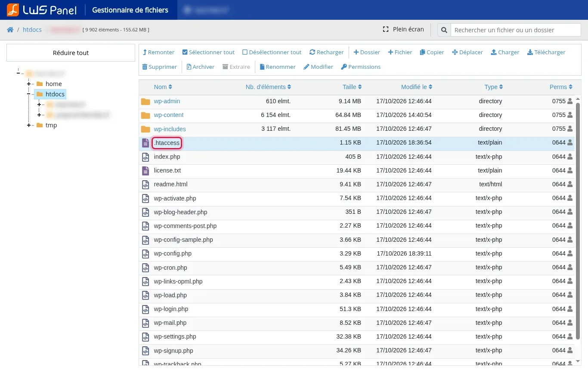Select the tmp folder in tree
Viewport: 588px width, 370px height.
(x=51, y=125)
